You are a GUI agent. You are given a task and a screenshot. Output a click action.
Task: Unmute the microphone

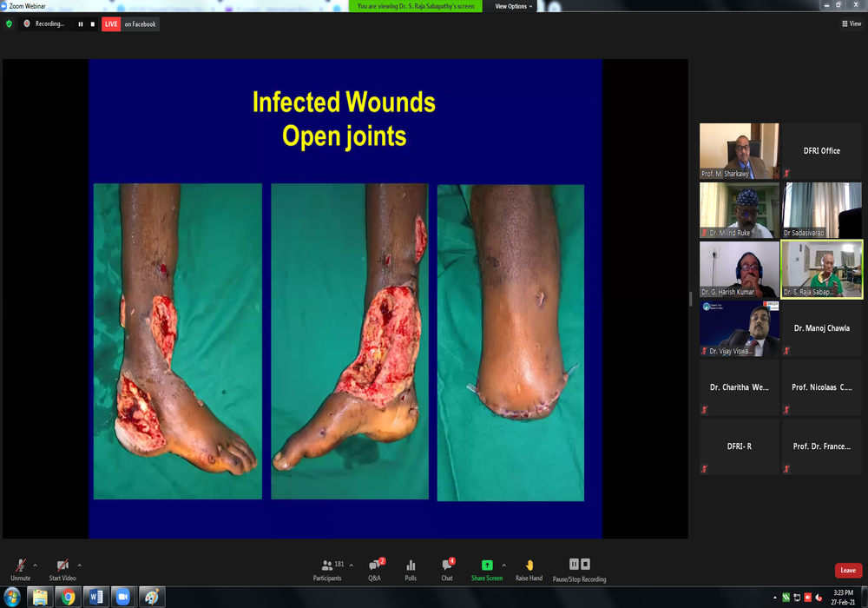[20, 566]
